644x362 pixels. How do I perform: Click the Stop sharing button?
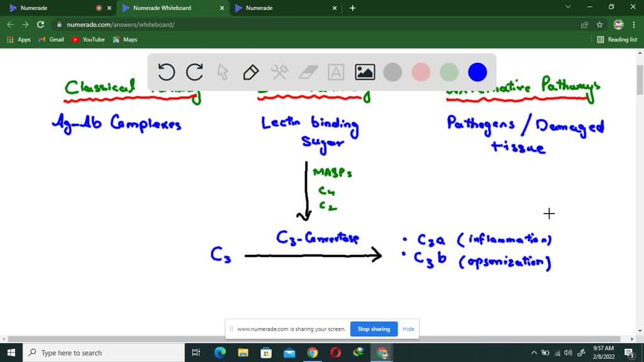(374, 329)
